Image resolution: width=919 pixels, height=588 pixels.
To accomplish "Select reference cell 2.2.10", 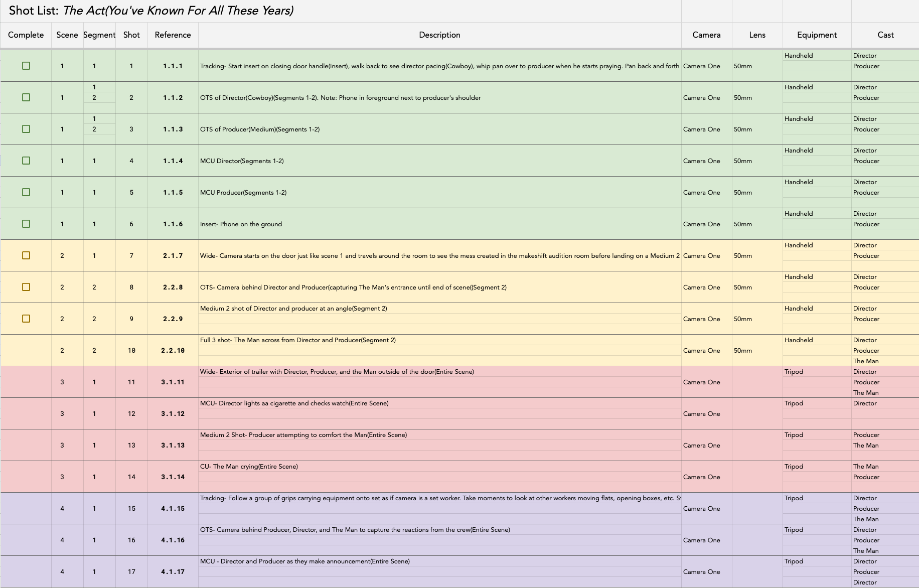I will (x=173, y=350).
